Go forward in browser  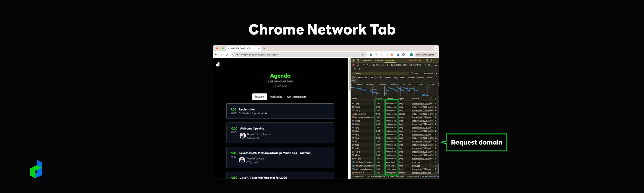[221, 55]
